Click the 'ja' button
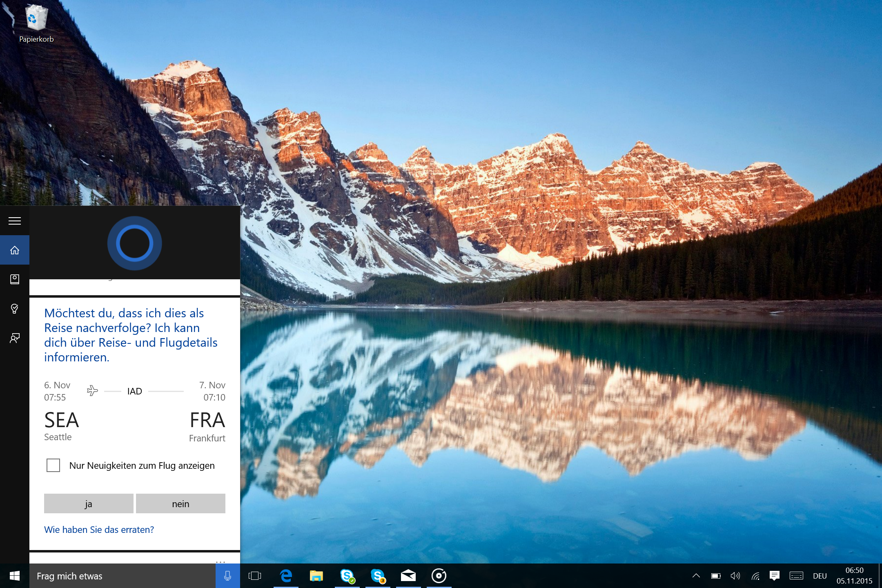This screenshot has width=882, height=588. pos(89,503)
